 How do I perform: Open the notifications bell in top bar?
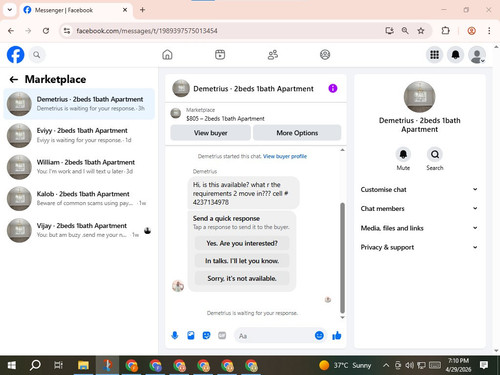455,55
